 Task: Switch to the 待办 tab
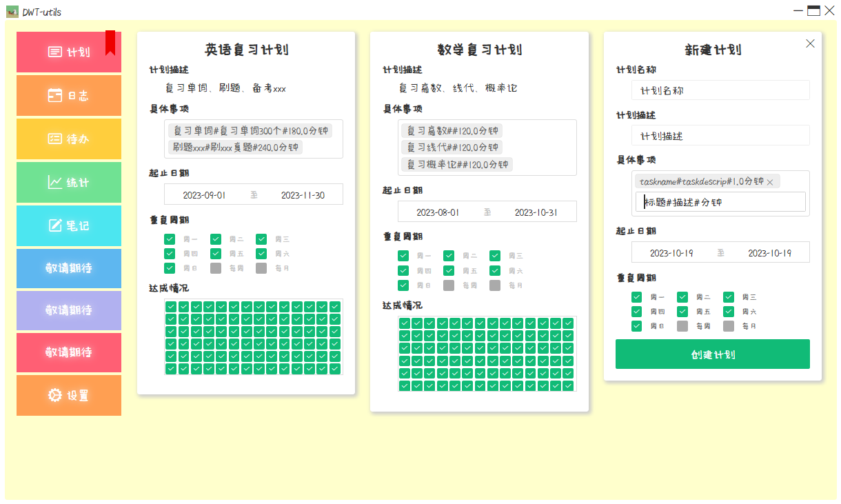pos(69,139)
